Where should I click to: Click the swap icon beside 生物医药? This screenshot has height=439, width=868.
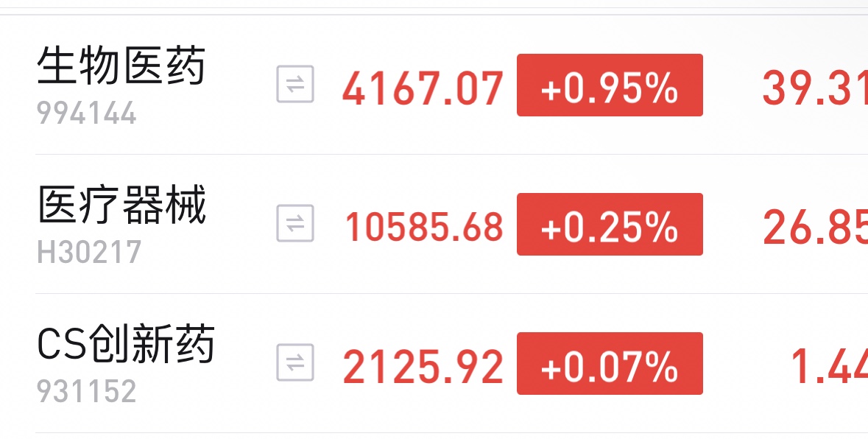coord(295,84)
